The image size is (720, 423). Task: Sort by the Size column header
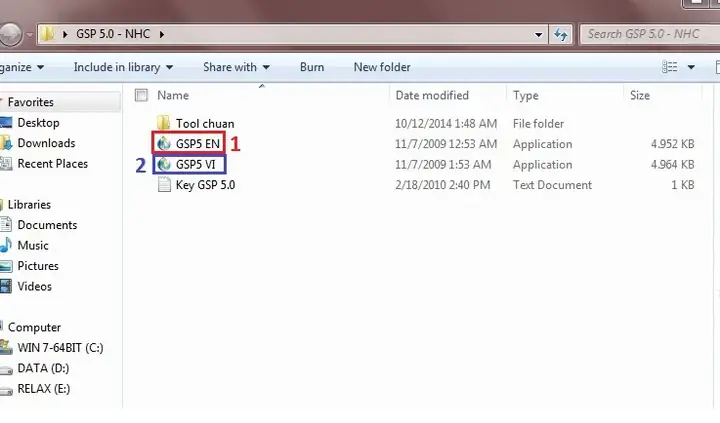pyautogui.click(x=640, y=95)
